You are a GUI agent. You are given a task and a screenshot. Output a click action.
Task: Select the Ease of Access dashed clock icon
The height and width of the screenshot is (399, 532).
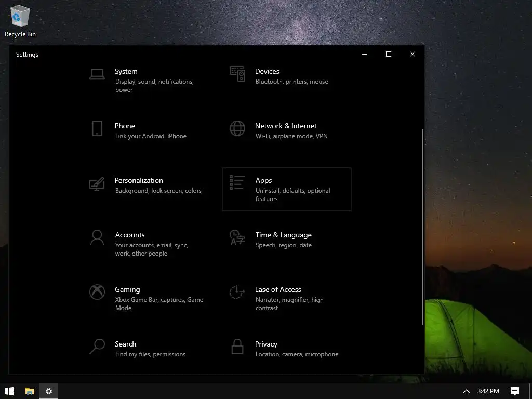tap(237, 292)
